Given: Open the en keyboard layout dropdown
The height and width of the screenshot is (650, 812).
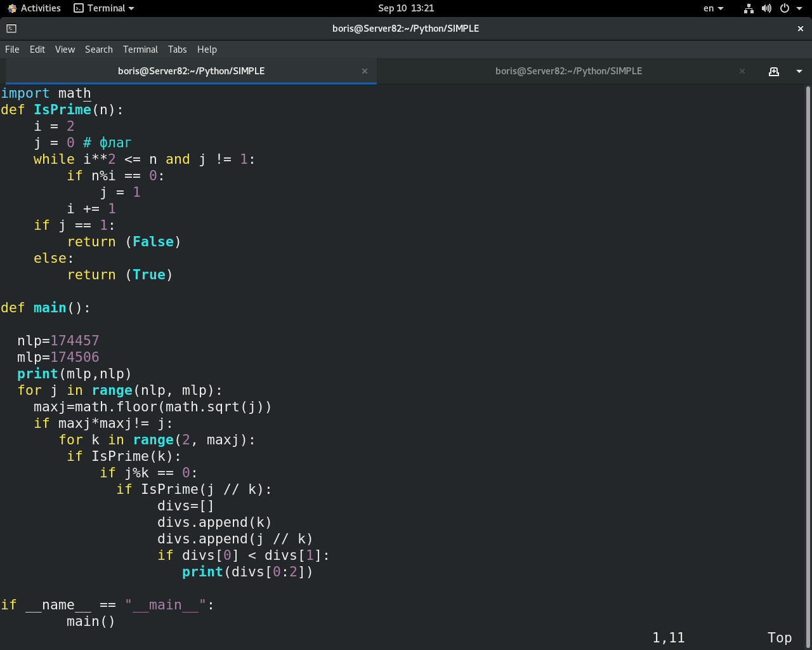Looking at the screenshot, I should click(x=713, y=8).
